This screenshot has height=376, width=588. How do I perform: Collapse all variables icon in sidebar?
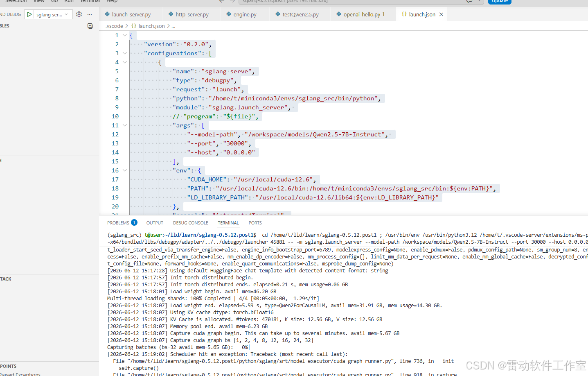pyautogui.click(x=90, y=26)
